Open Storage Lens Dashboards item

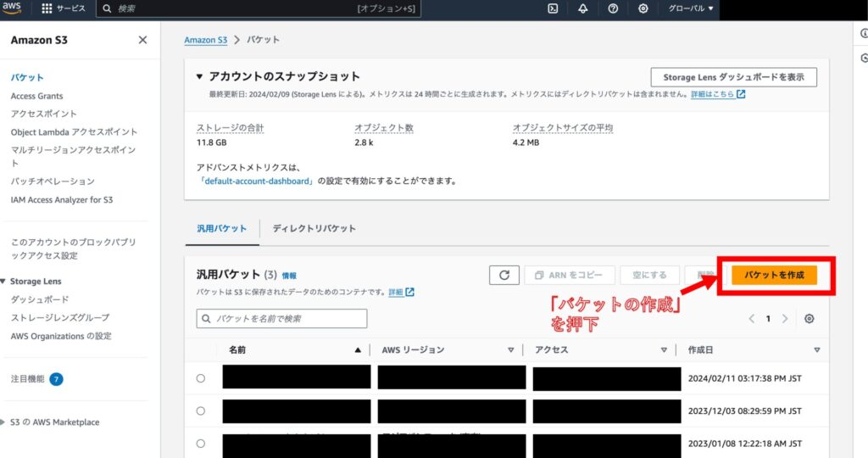click(x=39, y=299)
